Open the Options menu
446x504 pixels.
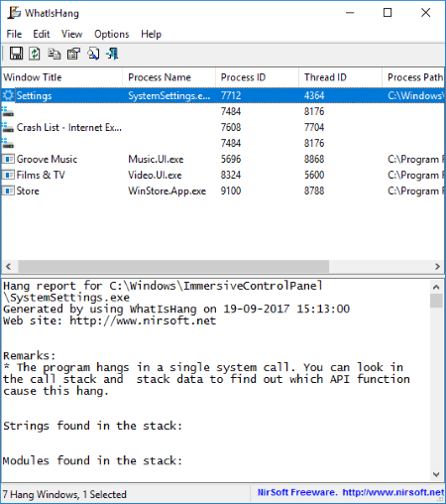pyautogui.click(x=112, y=34)
